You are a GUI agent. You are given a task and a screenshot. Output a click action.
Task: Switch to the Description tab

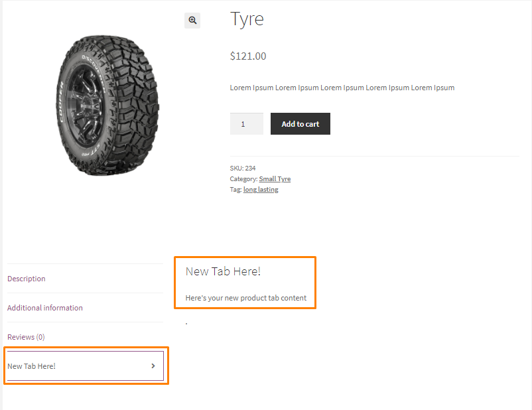[27, 279]
